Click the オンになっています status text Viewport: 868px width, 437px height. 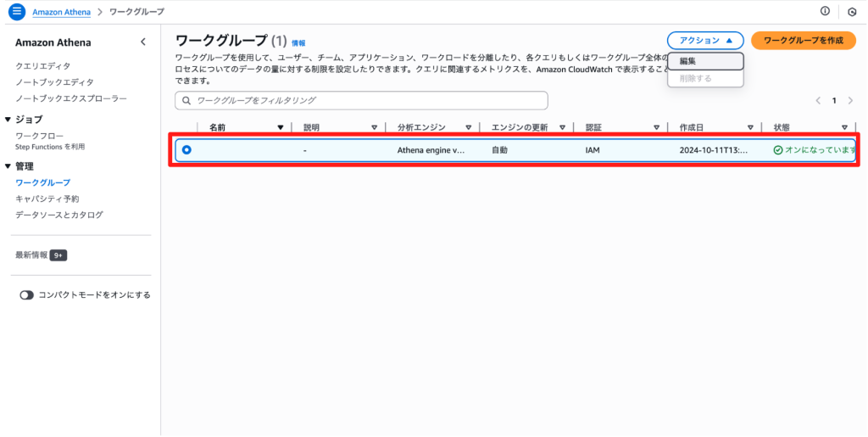pos(821,150)
